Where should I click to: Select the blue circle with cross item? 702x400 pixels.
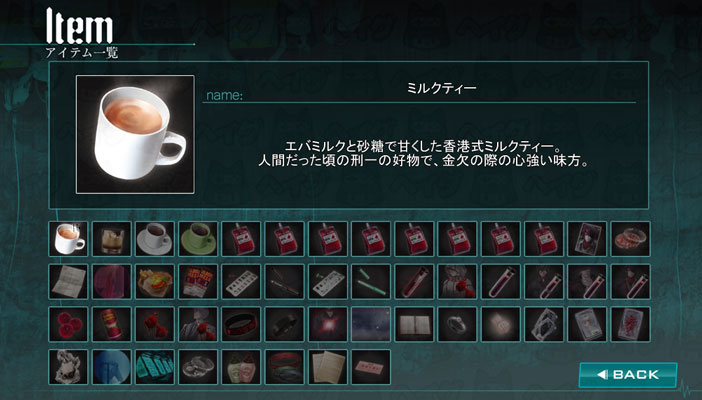coord(111,367)
